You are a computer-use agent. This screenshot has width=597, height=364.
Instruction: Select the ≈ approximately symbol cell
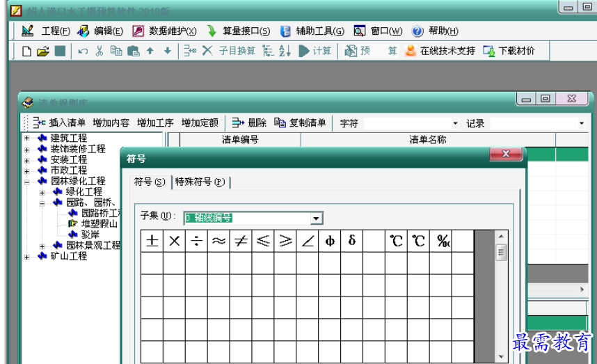218,241
